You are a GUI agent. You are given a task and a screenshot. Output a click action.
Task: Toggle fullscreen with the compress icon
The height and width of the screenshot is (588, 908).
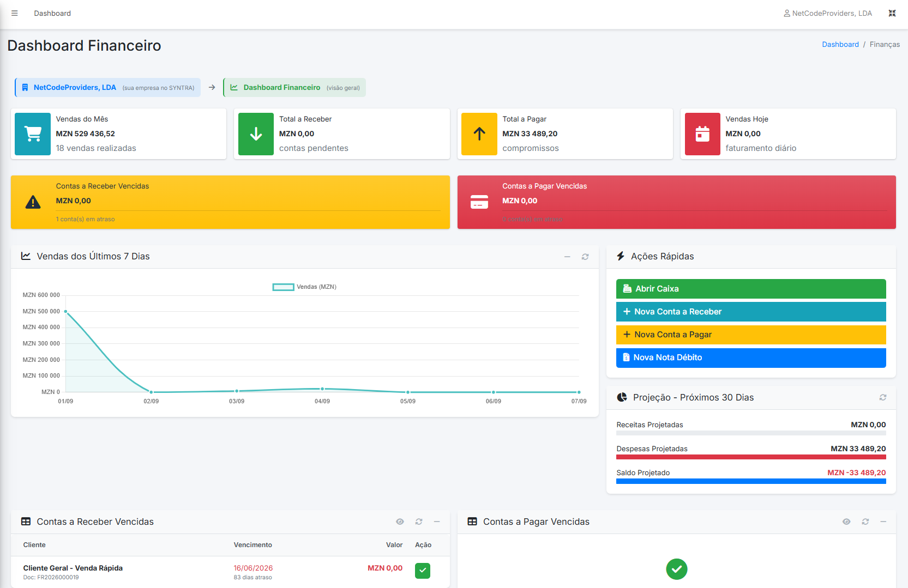(x=892, y=13)
